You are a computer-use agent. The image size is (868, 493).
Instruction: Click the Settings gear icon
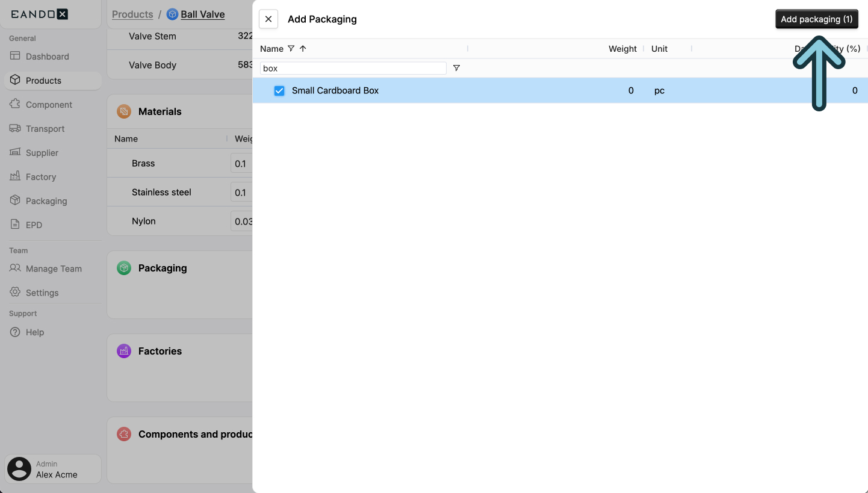click(15, 293)
